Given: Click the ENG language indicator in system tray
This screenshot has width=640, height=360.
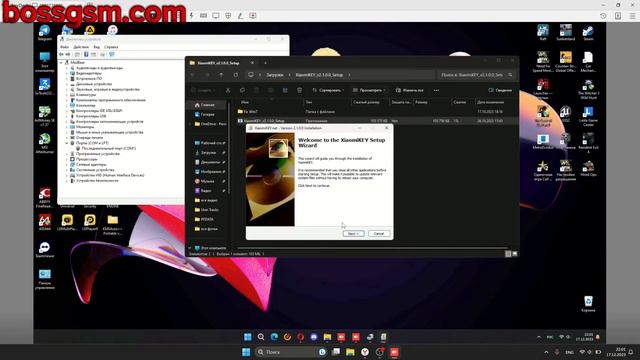Looking at the screenshot, I should (569, 352).
